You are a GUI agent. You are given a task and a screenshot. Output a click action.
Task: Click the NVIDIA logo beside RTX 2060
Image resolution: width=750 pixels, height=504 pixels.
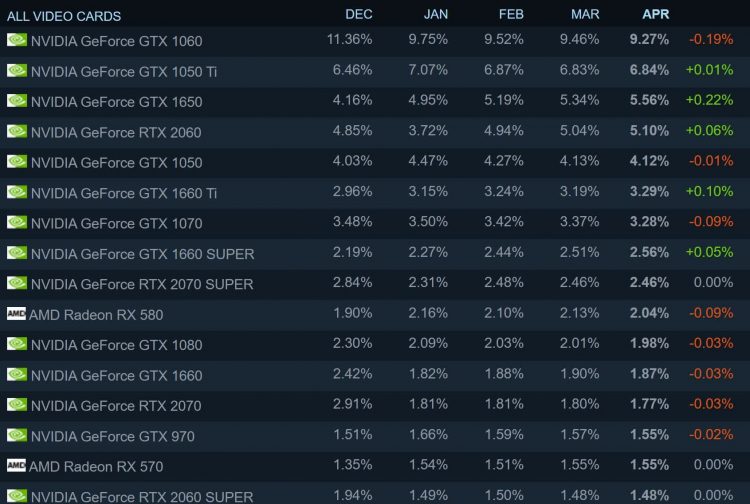click(17, 132)
